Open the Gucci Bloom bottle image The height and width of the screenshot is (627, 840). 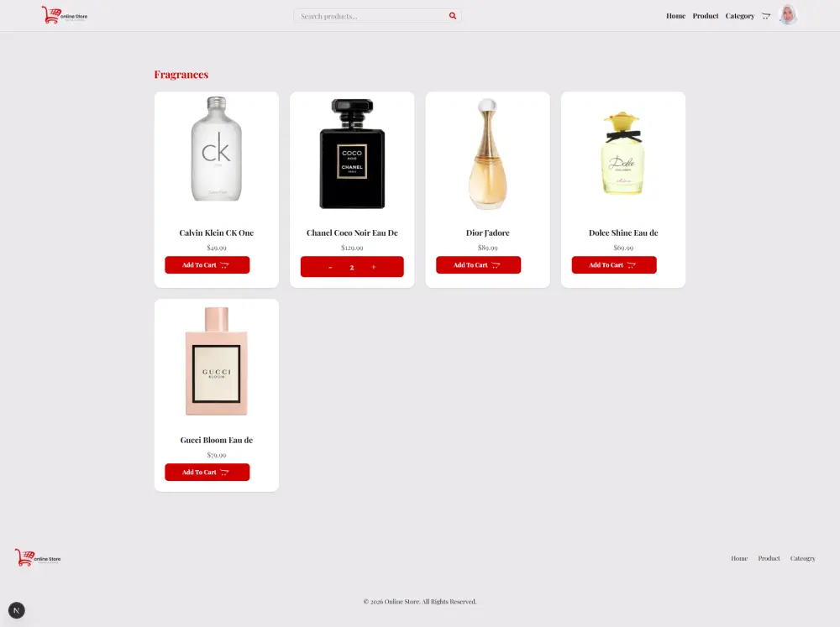pos(217,362)
